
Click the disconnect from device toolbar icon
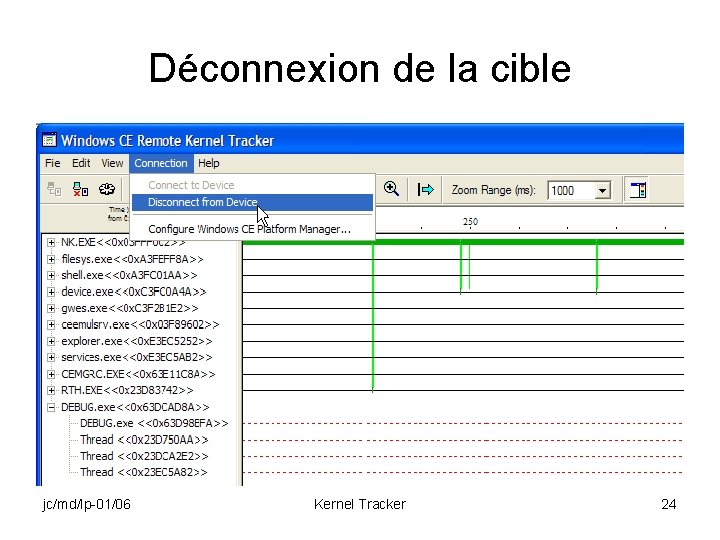click(x=81, y=189)
